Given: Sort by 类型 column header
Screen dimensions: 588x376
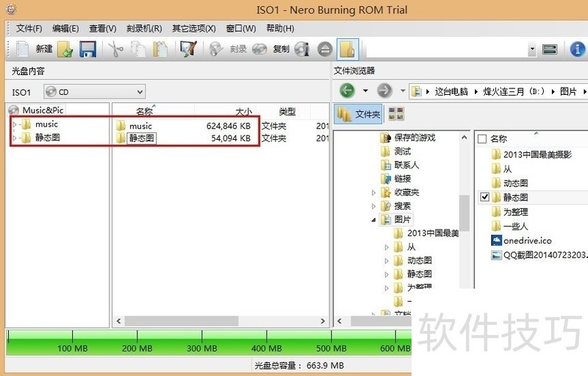Looking at the screenshot, I should point(287,111).
